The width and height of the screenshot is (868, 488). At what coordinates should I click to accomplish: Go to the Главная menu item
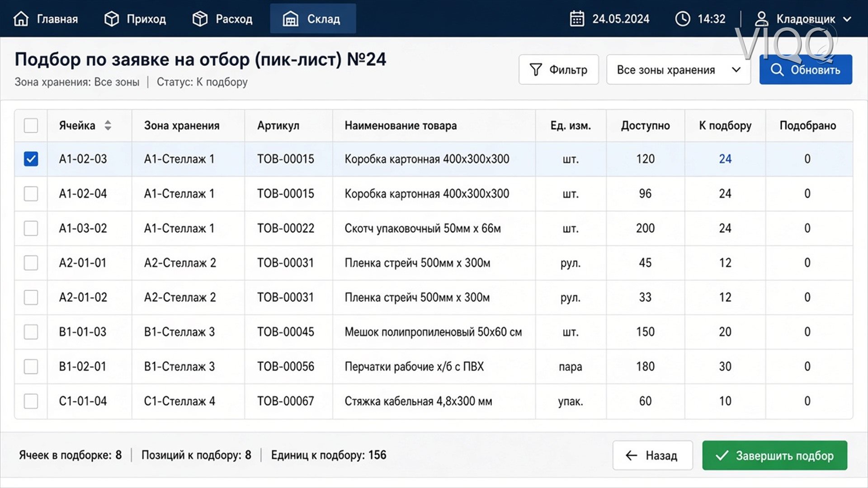pyautogui.click(x=46, y=19)
